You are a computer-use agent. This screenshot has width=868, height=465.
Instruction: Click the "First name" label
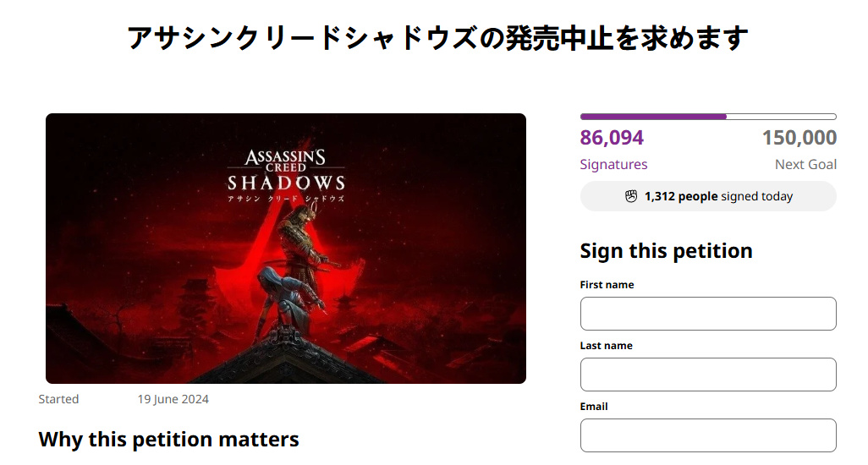pos(607,285)
